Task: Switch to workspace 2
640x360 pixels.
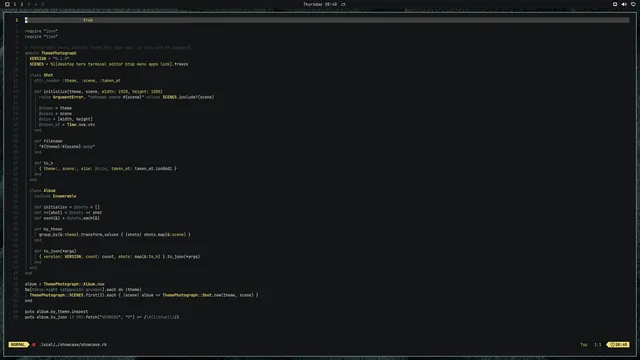Action: tap(22, 4)
